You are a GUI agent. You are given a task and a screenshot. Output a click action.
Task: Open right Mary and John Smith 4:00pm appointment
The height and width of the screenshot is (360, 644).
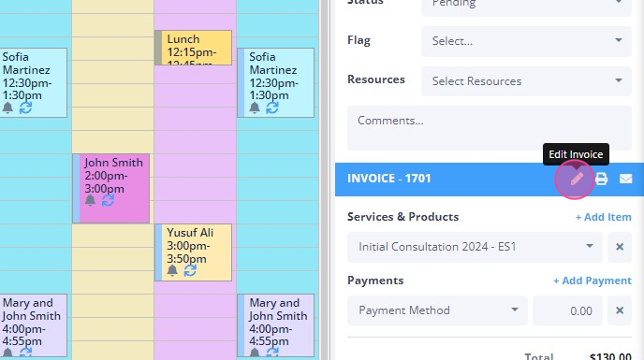tap(275, 325)
